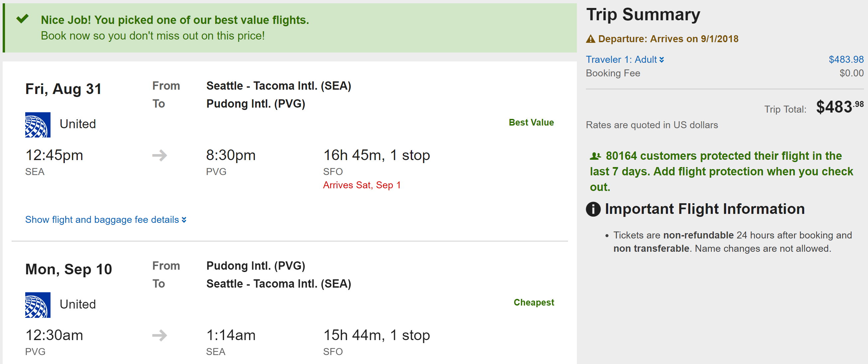
Task: Click the flight protection message text
Action: coord(721,171)
